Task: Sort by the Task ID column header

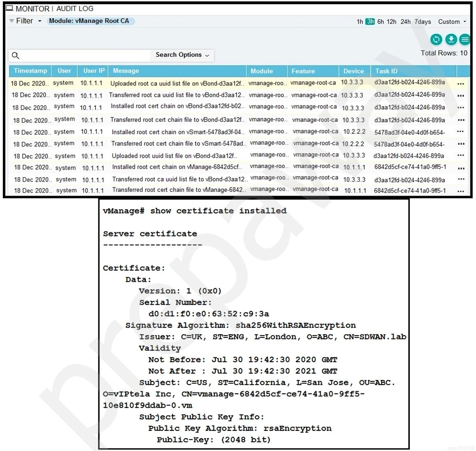Action: click(386, 71)
